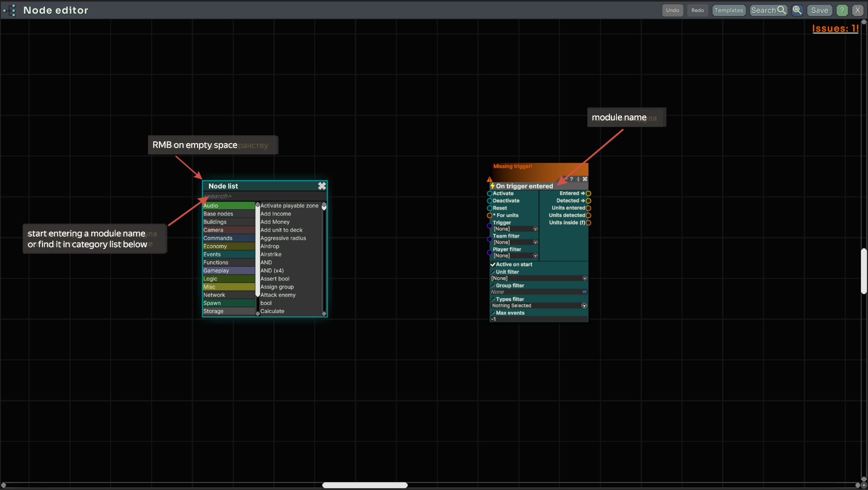Screen dimensions: 868x490
Task: Select Gameplay category in Node list
Action: 228,271
